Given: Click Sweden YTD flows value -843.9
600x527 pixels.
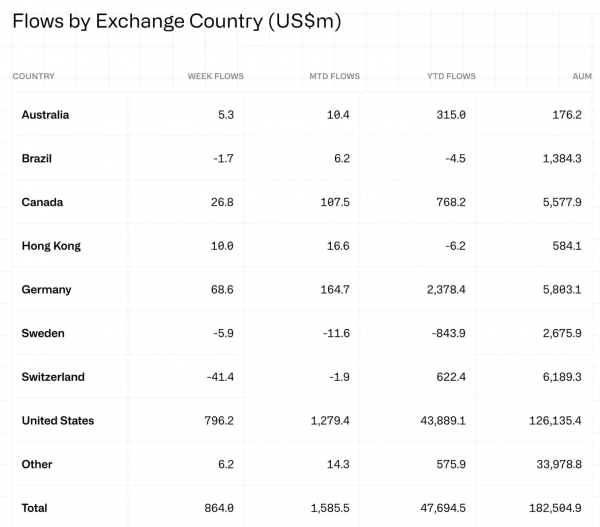Looking at the screenshot, I should pos(448,333).
